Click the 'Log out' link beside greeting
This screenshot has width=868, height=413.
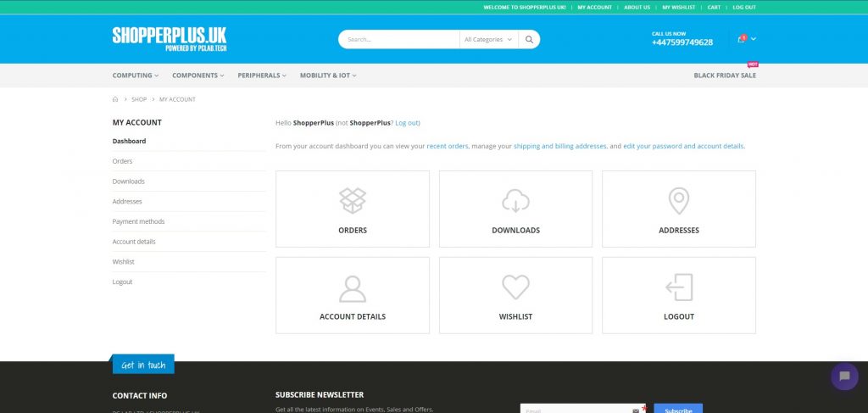click(x=407, y=123)
